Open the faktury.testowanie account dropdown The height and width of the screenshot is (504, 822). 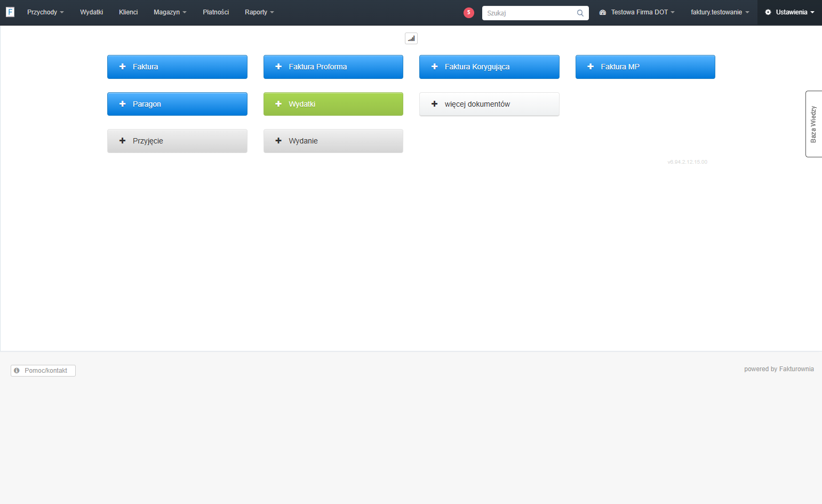(720, 12)
